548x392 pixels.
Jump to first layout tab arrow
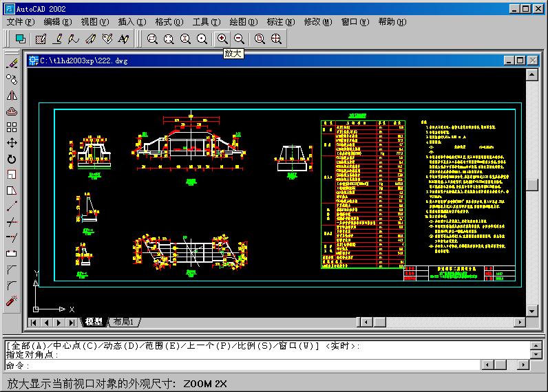34,323
